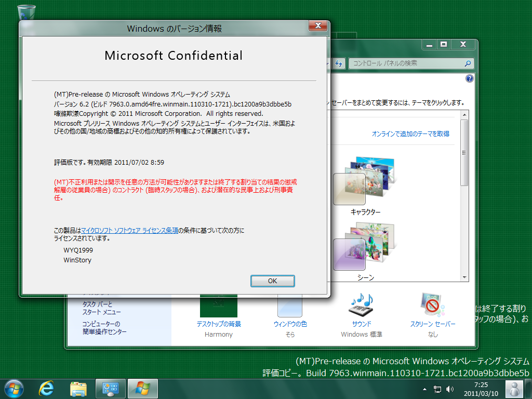Screen dimensions: 532x399
Task: Open the clock showing 7:25
Action: pyautogui.click(x=481, y=389)
